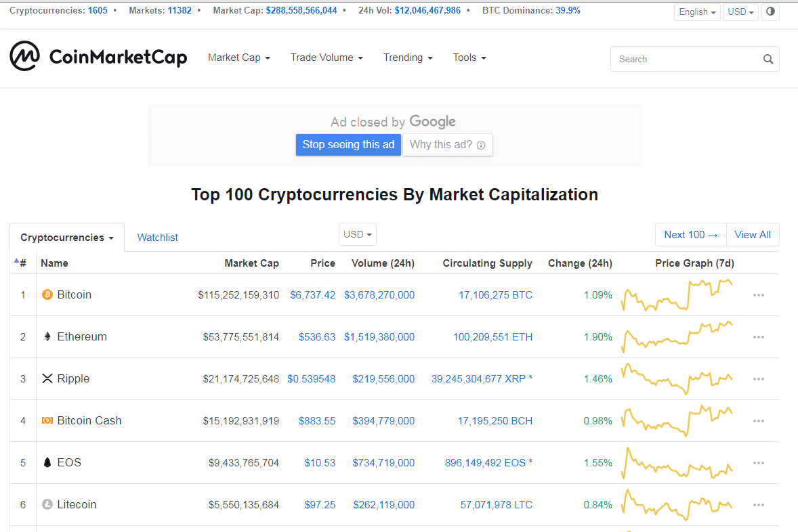Viewport: 798px width, 532px height.
Task: Open the English language dropdown
Action: (x=697, y=12)
